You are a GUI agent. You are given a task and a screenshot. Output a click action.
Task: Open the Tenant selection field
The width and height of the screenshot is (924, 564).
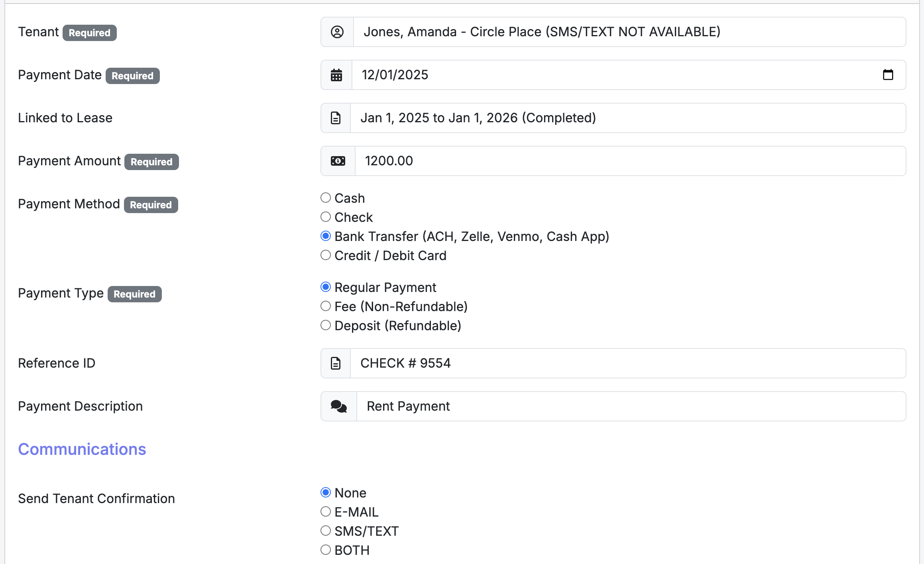pos(629,32)
